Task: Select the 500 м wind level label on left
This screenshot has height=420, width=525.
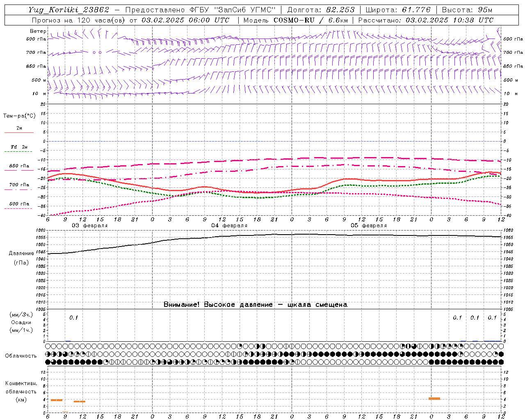Action: (39, 80)
